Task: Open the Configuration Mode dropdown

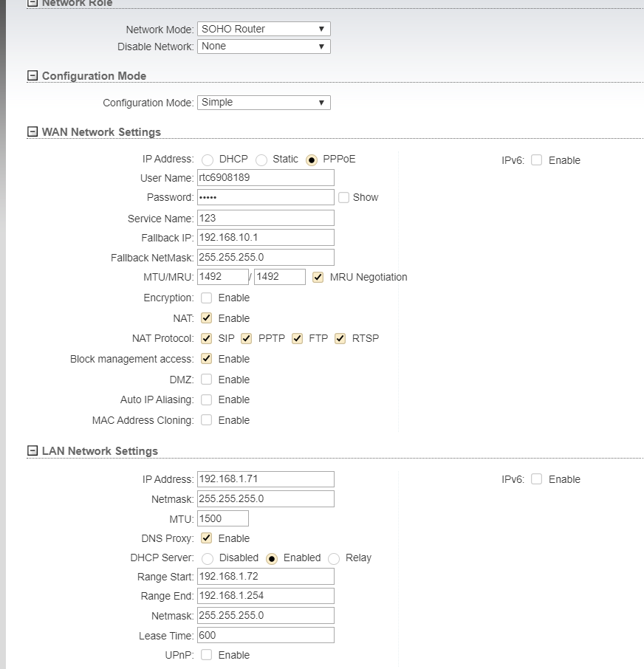Action: 264,103
